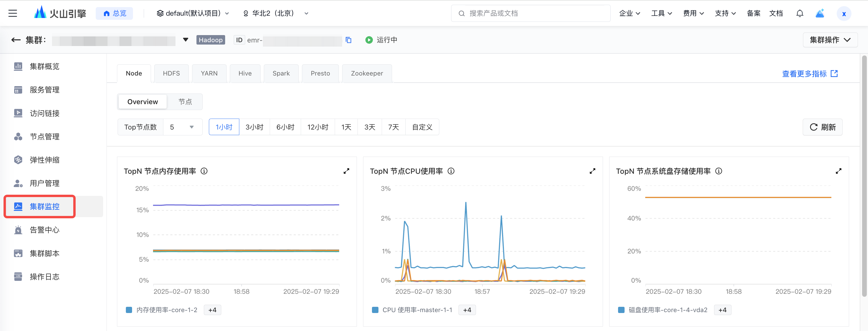Image resolution: width=868 pixels, height=331 pixels.
Task: Open 查看更多指标 link
Action: click(810, 74)
